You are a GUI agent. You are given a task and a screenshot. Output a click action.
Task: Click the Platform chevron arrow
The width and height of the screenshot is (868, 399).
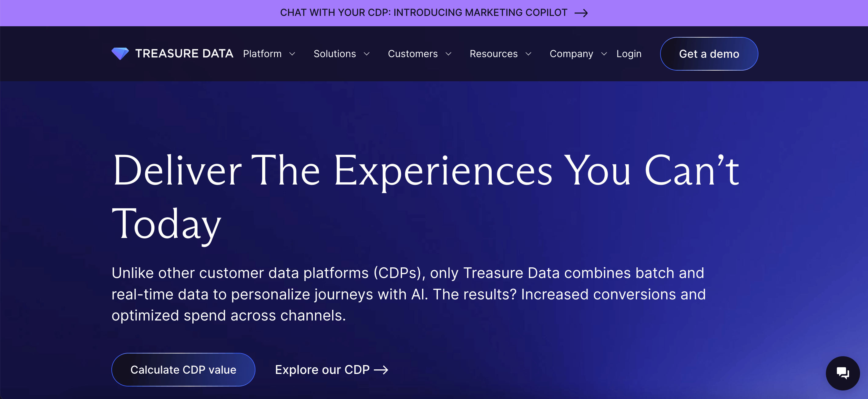[292, 54]
